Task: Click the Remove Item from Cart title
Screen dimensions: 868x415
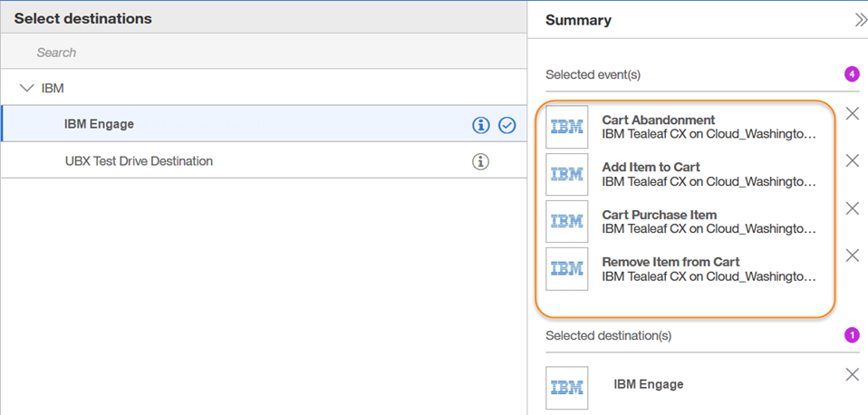Action: pos(670,262)
